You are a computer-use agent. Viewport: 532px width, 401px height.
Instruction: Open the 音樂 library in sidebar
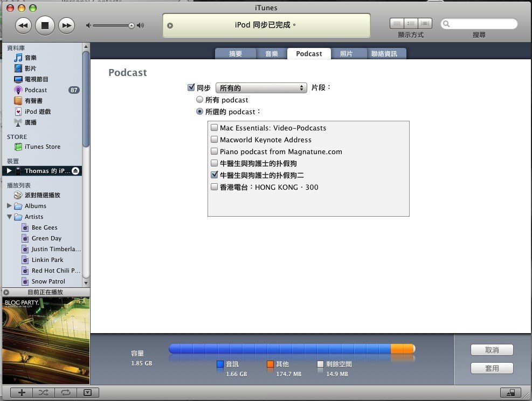click(42, 58)
